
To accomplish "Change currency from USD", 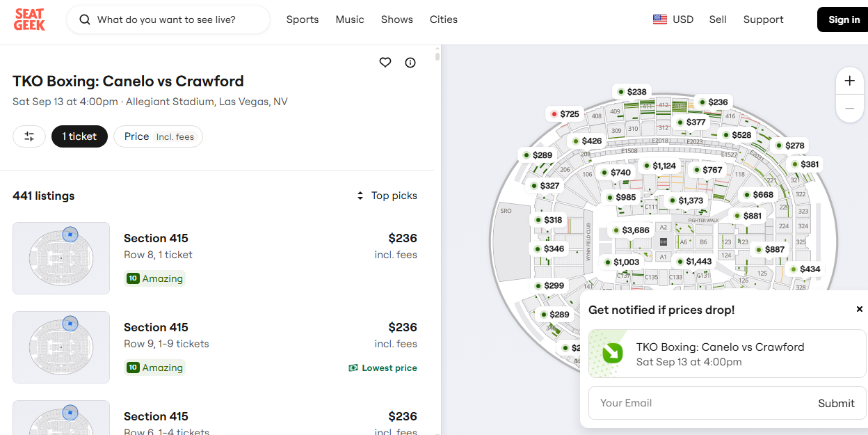I will [673, 19].
